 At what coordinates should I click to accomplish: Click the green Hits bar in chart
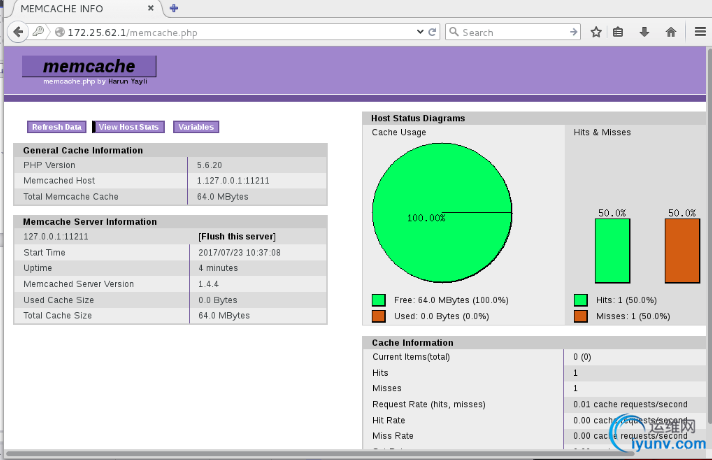(x=613, y=251)
